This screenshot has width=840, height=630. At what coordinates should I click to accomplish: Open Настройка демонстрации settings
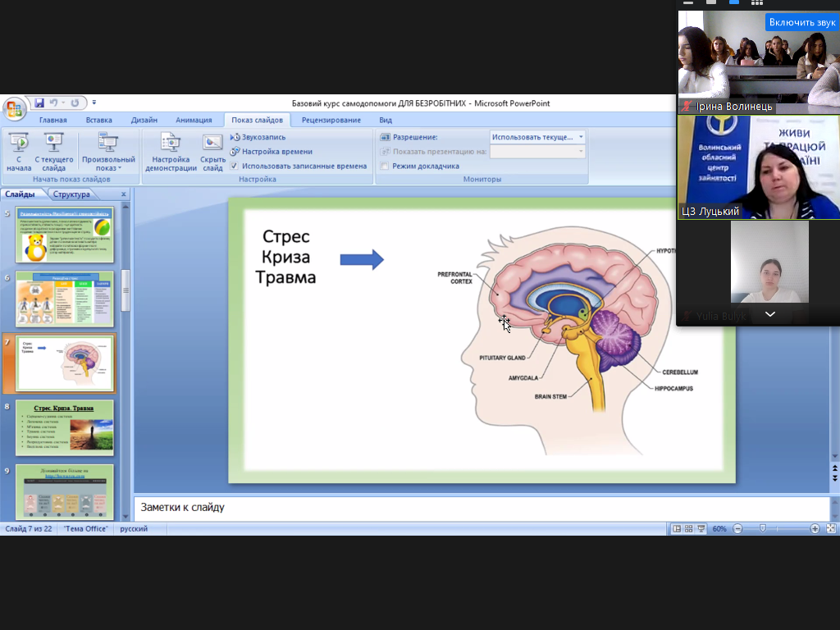pyautogui.click(x=171, y=151)
